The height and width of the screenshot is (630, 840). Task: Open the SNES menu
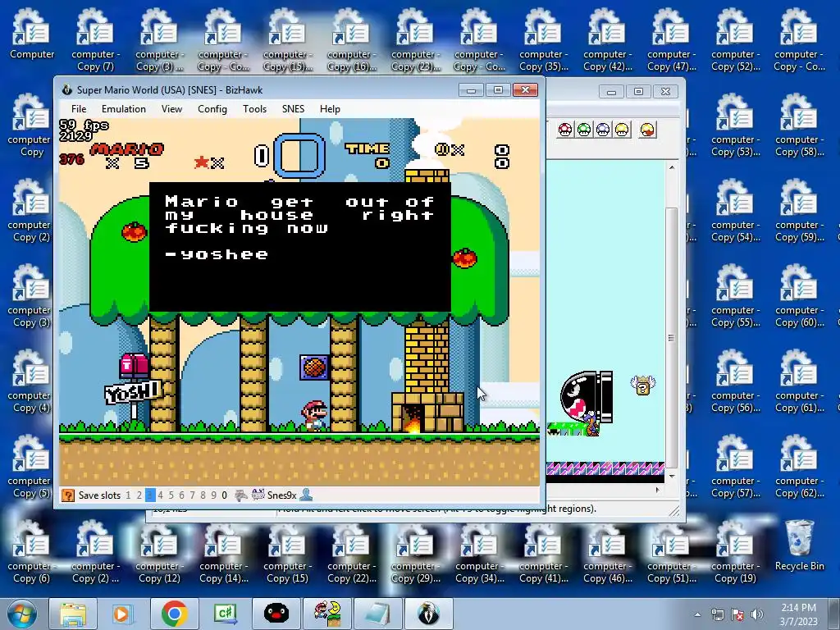[293, 109]
